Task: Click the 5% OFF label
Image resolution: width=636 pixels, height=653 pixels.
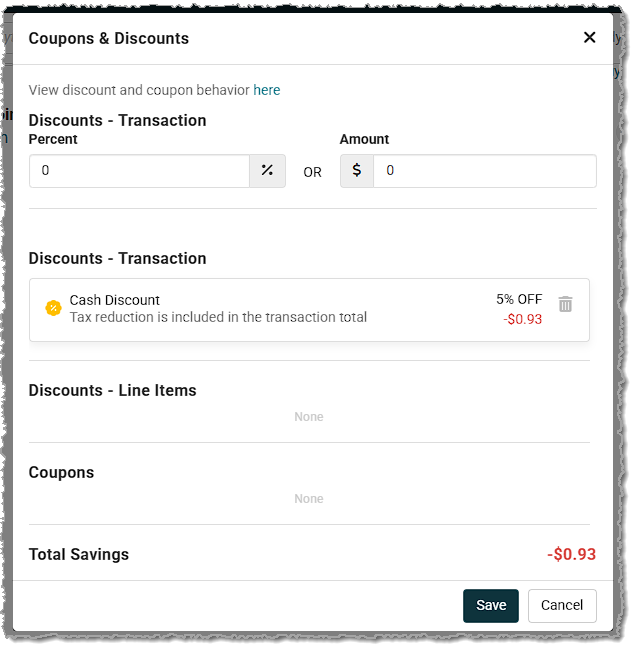Action: pyautogui.click(x=519, y=299)
